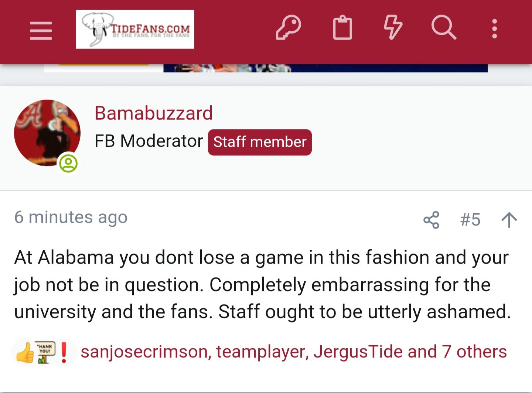Open What's New lightning bolt icon
Viewport: 532px width, 393px height.
pos(392,28)
